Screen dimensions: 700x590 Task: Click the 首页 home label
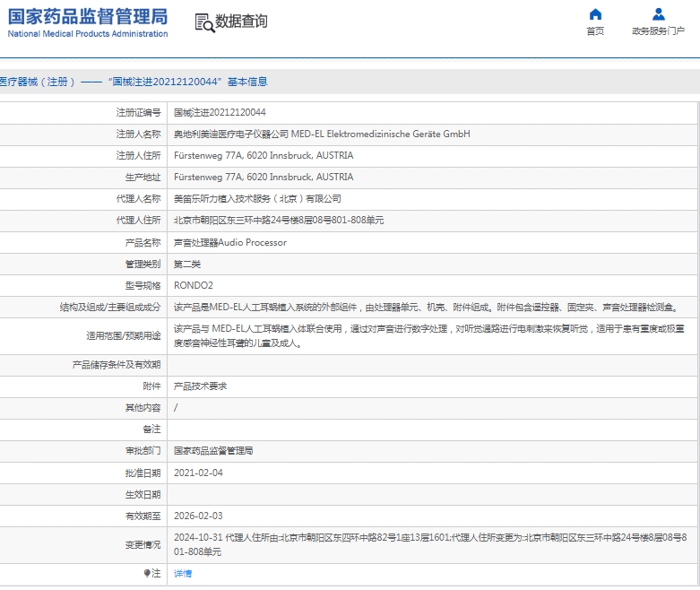click(x=595, y=30)
